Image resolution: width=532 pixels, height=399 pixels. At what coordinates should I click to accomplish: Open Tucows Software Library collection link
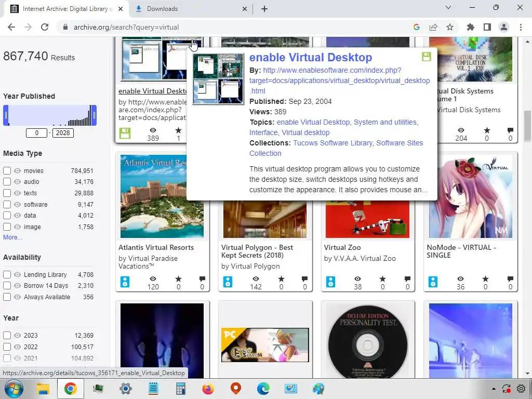(332, 143)
